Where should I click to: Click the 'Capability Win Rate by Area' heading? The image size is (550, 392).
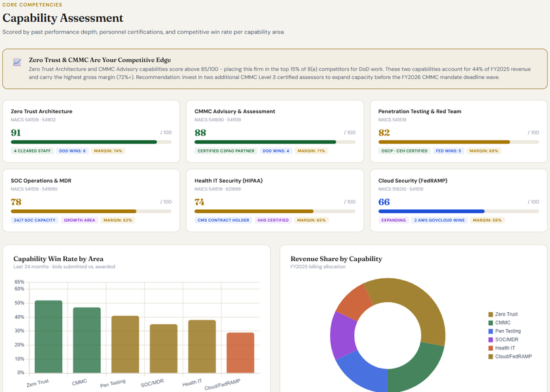coord(58,258)
